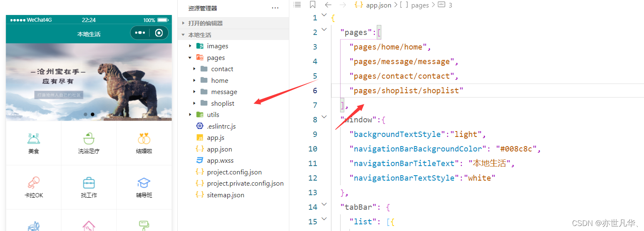Screen dimensions: 644x231
Task: Click the pages breadcrumb segment
Action: [420, 5]
